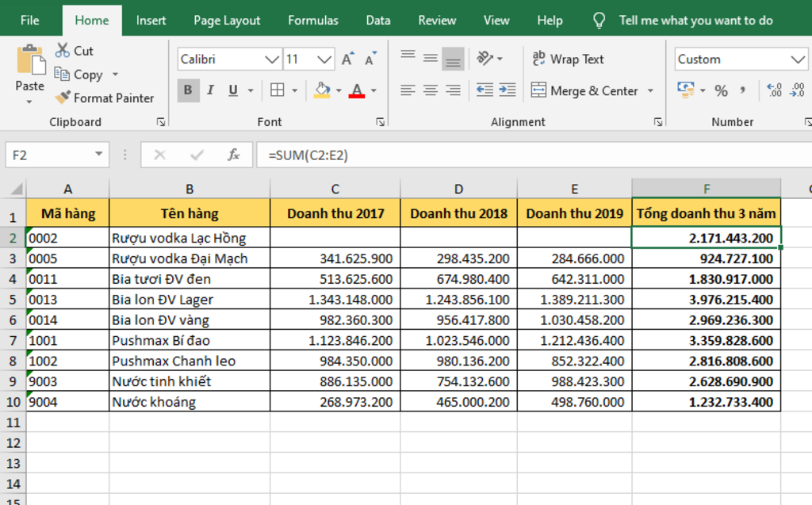Click the Increase Font Size icon
This screenshot has height=505, width=812.
pos(347,59)
